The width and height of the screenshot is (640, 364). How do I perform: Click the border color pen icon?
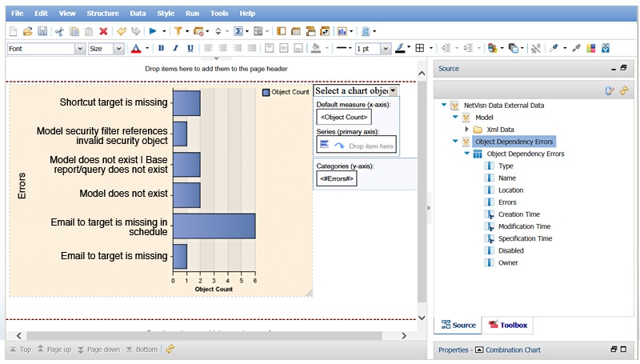pyautogui.click(x=401, y=49)
